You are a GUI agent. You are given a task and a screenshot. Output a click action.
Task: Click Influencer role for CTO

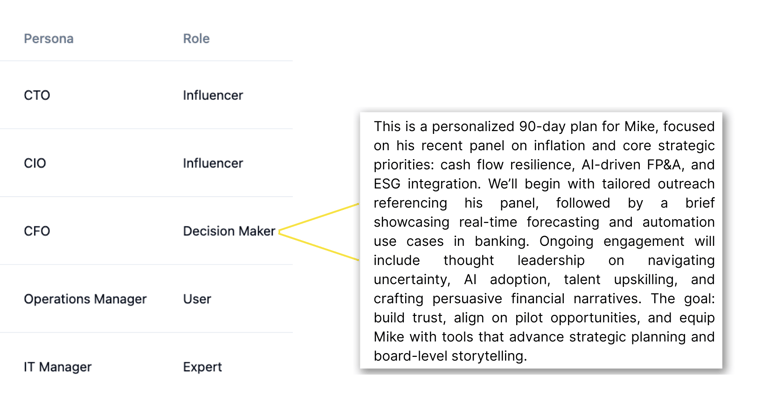(213, 95)
